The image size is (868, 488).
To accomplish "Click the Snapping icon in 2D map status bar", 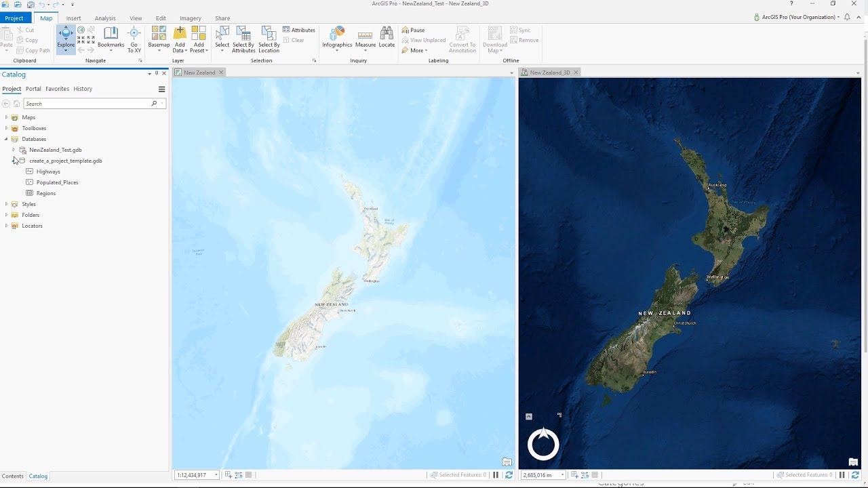I will click(x=229, y=475).
